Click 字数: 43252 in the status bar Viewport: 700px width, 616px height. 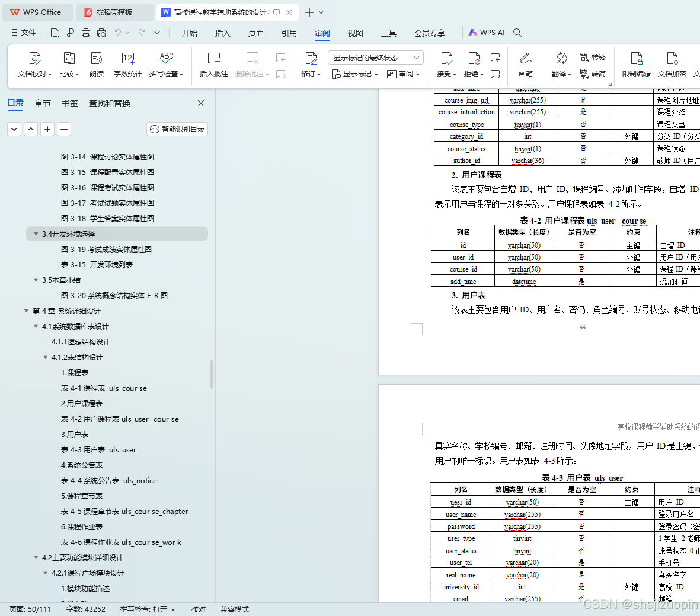(86, 609)
